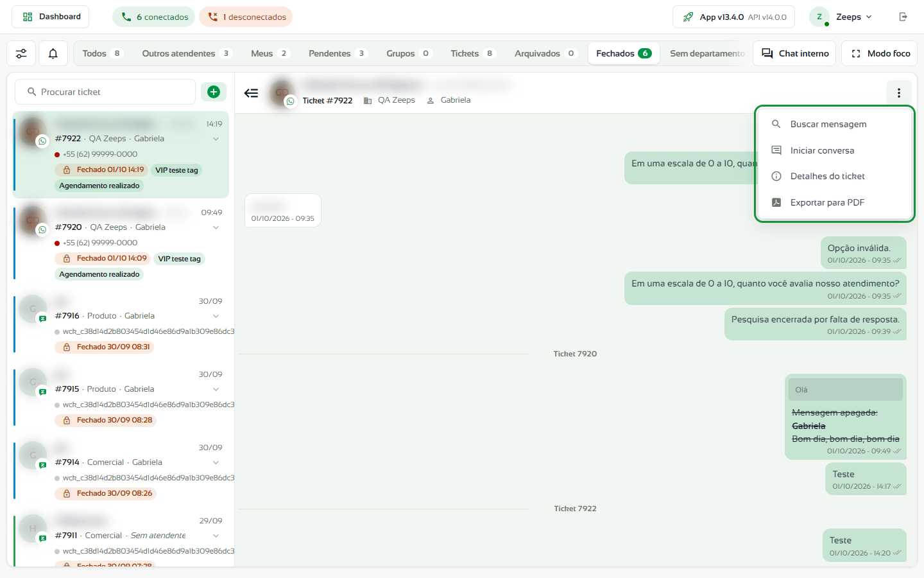This screenshot has height=578, width=924.
Task: Collapse the ticket list with the arrow icon
Action: coord(251,93)
